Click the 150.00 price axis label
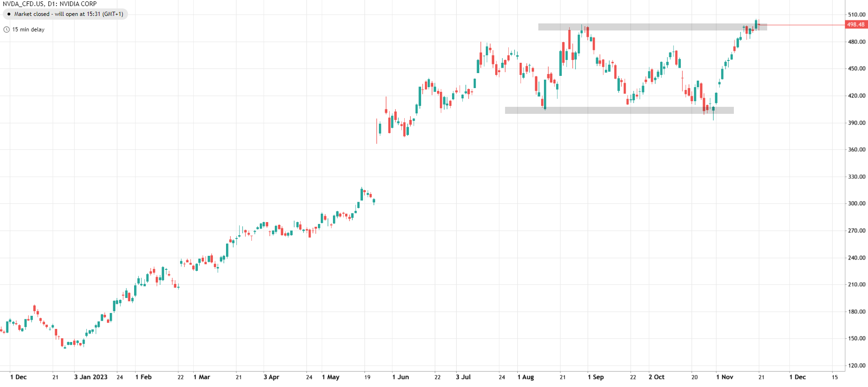 857,338
